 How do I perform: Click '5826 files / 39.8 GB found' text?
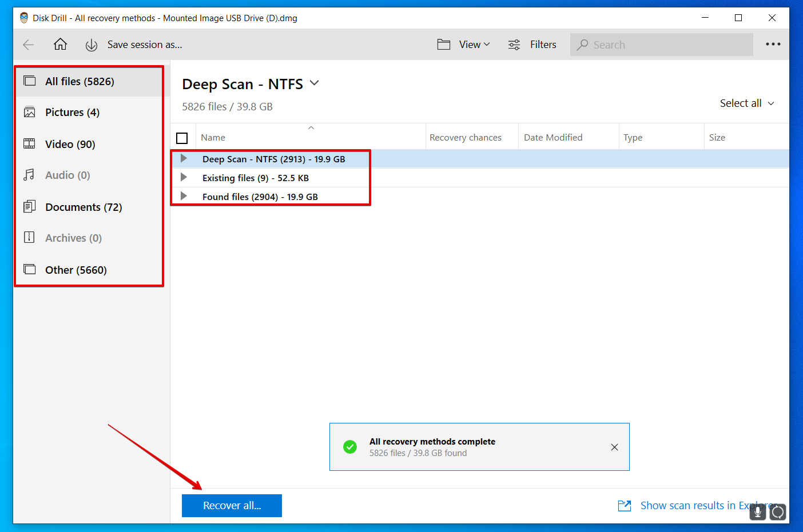pyautogui.click(x=418, y=453)
